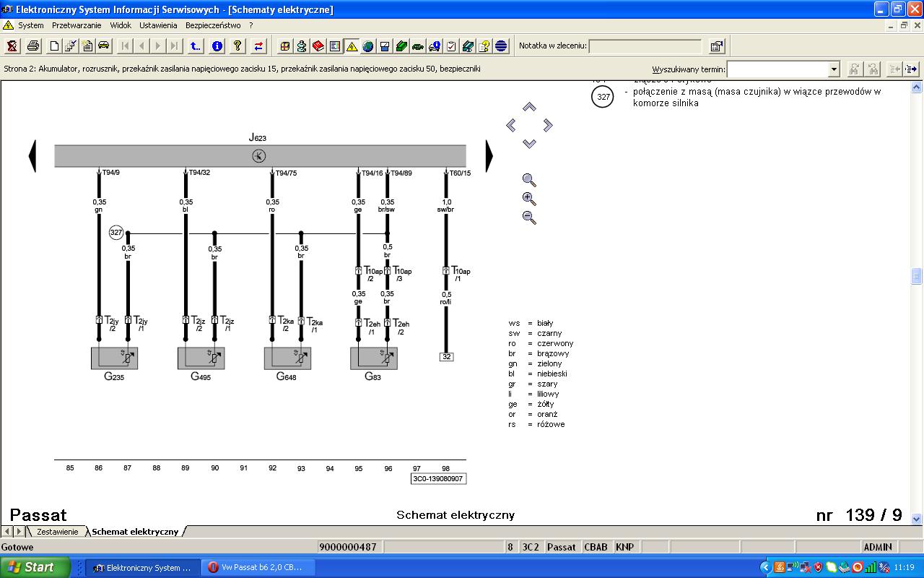Click the vertical scrollbar thumb
Viewport: 924px width, 578px height.
(x=917, y=276)
